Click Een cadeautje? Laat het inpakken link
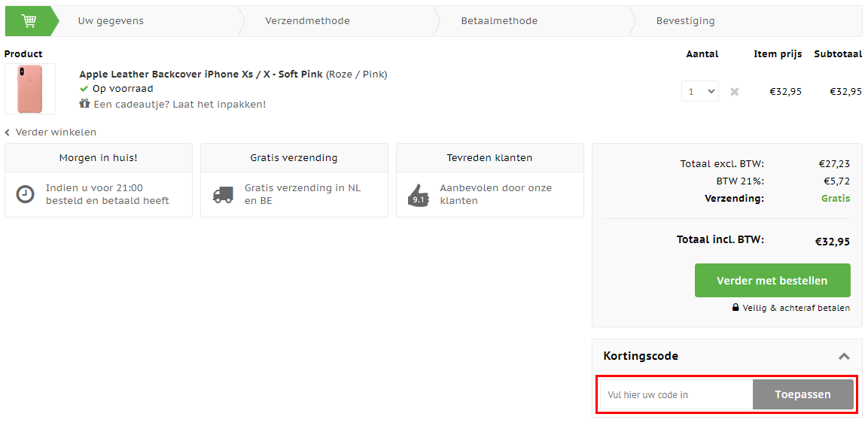 (x=180, y=104)
